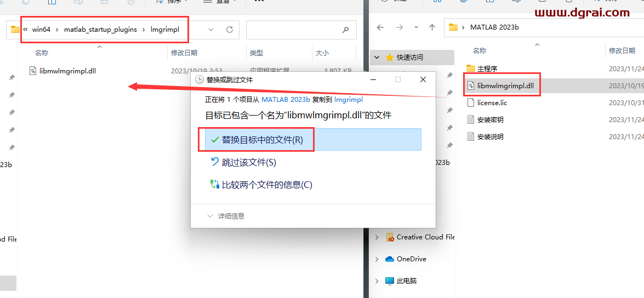
Task: Expand the Creative Cloud Files tree node
Action: (x=377, y=237)
